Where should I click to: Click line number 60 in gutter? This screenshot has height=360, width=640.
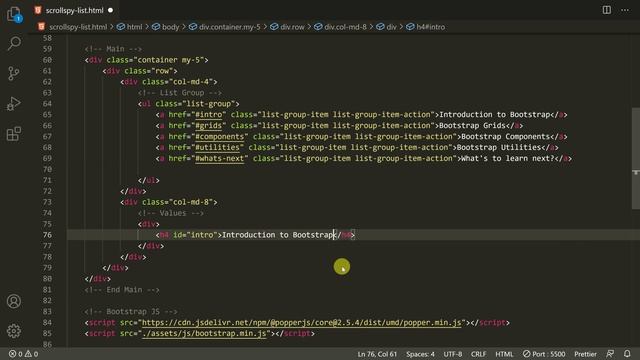point(47,60)
